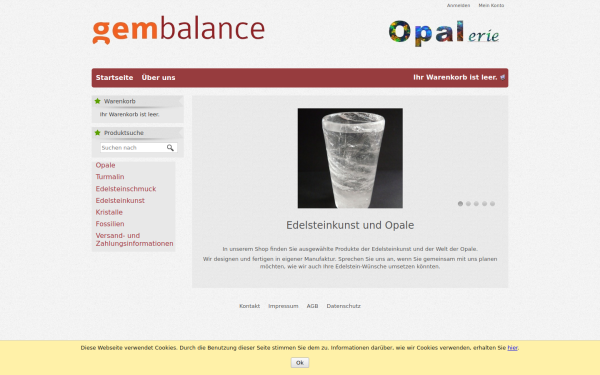Open the AGB footer link

pyautogui.click(x=312, y=306)
